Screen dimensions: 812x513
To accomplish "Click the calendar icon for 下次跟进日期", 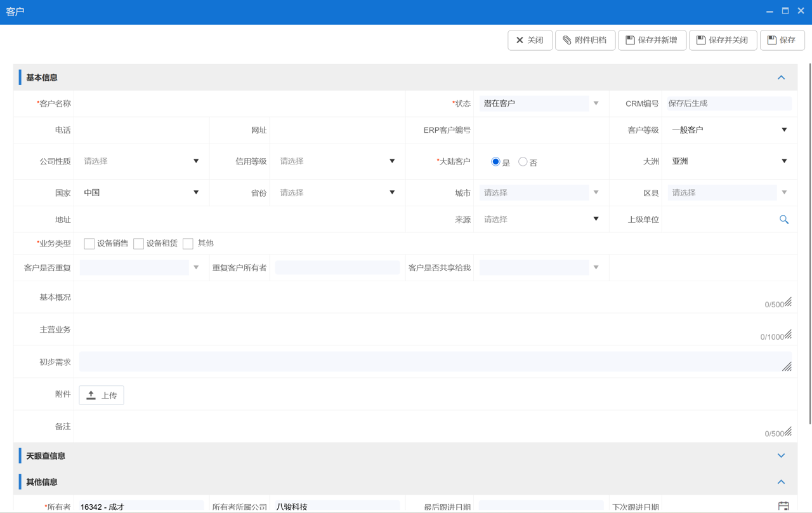I will tap(783, 506).
